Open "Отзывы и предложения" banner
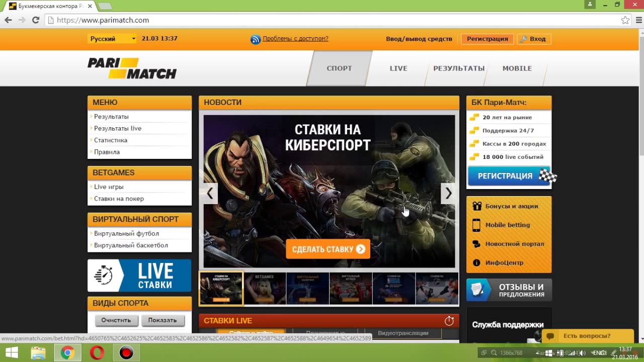The width and height of the screenshot is (644, 362). pos(509,290)
